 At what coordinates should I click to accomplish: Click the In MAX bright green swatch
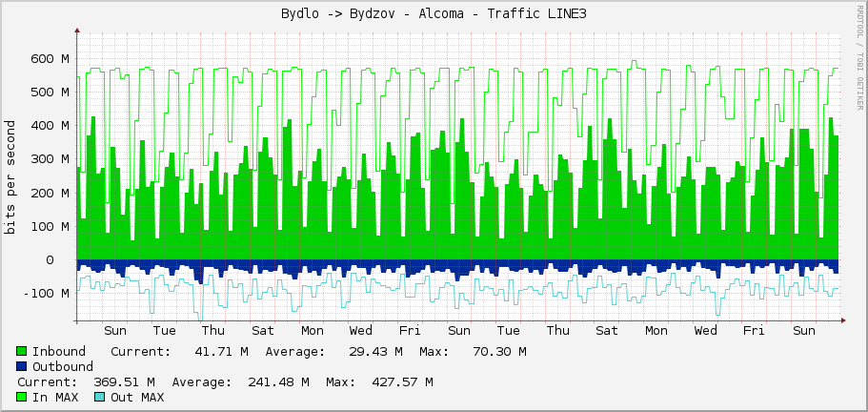22,397
